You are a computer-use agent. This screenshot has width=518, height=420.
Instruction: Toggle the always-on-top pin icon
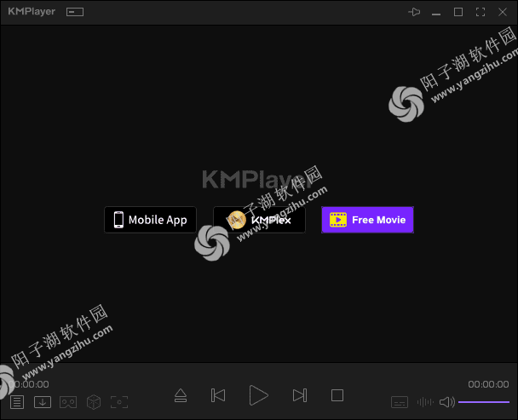click(x=414, y=12)
